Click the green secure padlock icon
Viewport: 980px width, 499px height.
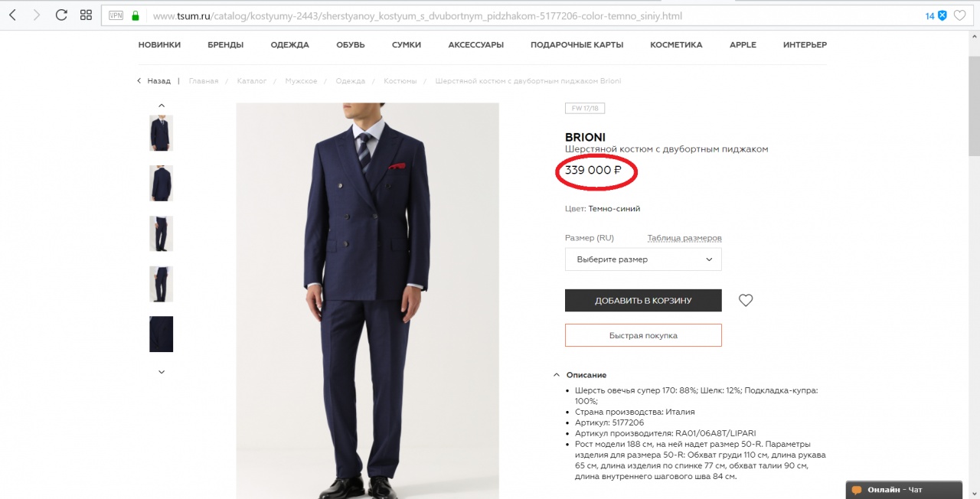coord(136,16)
